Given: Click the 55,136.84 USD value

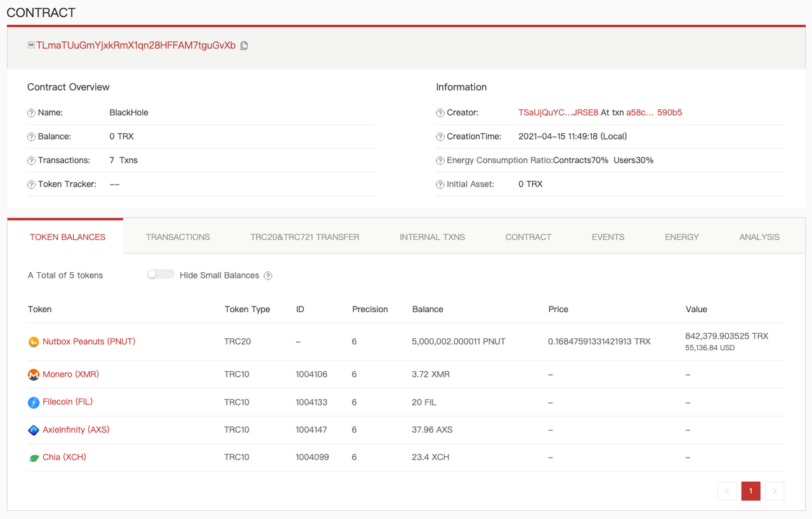Looking at the screenshot, I should click(x=710, y=348).
